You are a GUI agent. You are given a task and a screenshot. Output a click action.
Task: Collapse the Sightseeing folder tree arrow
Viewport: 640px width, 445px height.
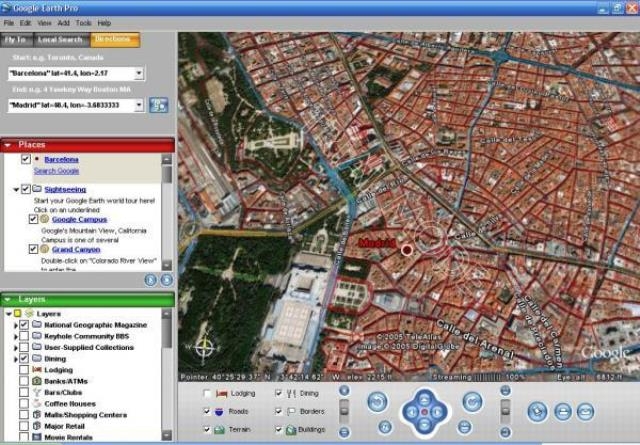point(16,189)
